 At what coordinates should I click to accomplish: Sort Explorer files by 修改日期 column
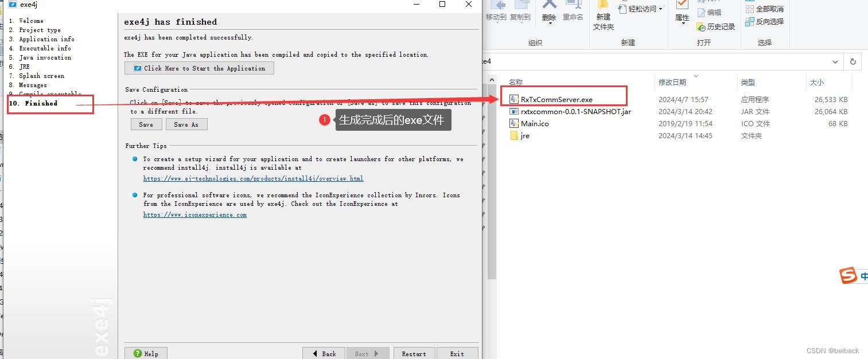(672, 83)
